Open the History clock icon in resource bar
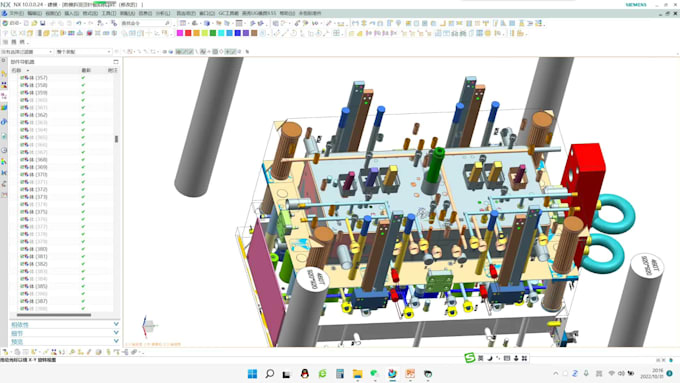 [4, 150]
